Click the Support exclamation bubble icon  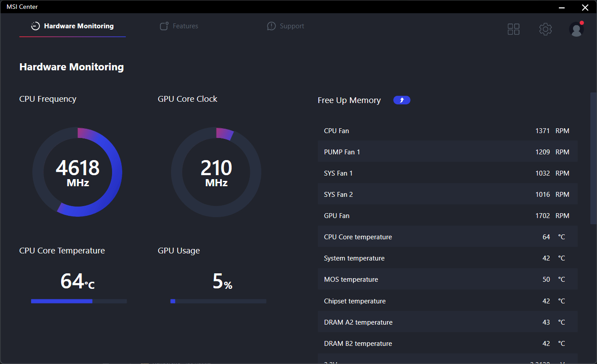271,26
